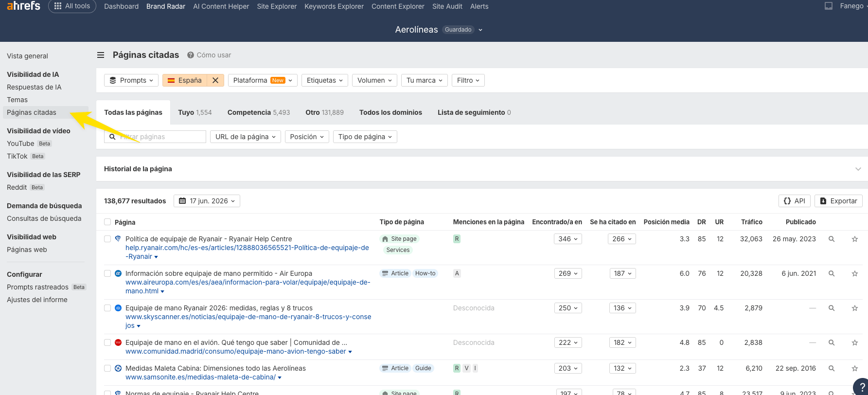Open Site Explorer in top navigation
Image resolution: width=868 pixels, height=395 pixels.
(277, 6)
